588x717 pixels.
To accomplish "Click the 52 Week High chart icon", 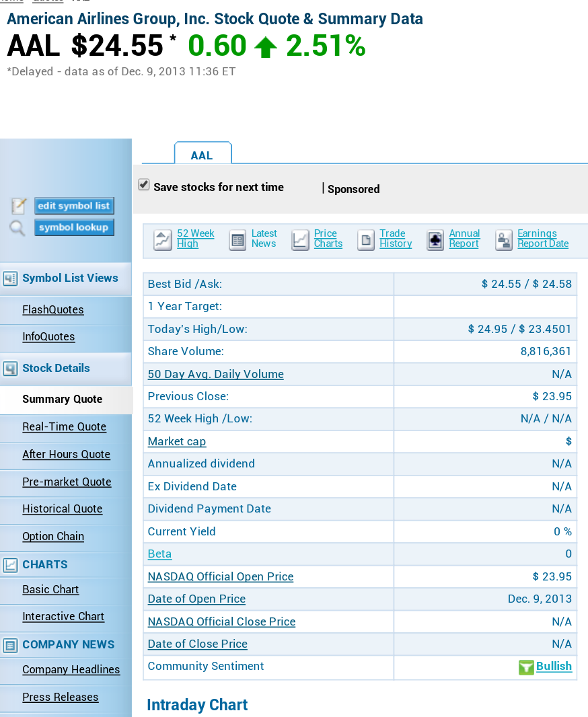I will tap(163, 240).
